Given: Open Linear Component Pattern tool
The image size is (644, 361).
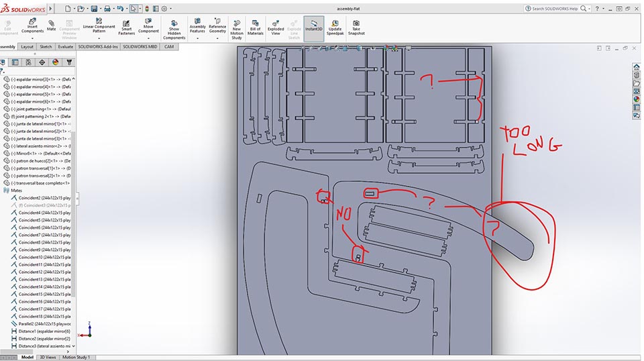Looking at the screenshot, I should (99, 25).
